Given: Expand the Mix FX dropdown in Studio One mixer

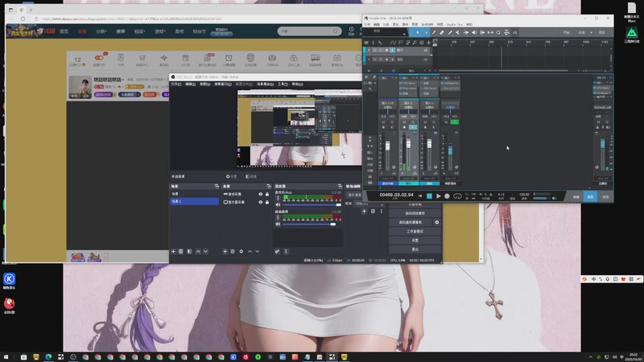Looking at the screenshot, I should tap(611, 77).
